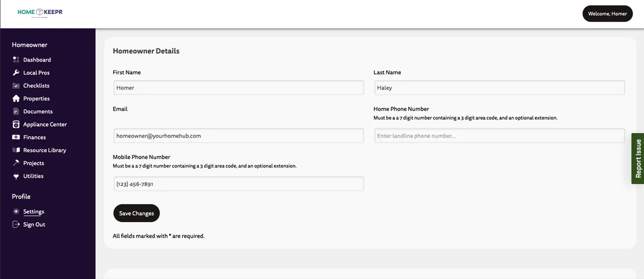Image resolution: width=644 pixels, height=279 pixels.
Task: Open the Report Issue side tab
Action: (x=638, y=158)
